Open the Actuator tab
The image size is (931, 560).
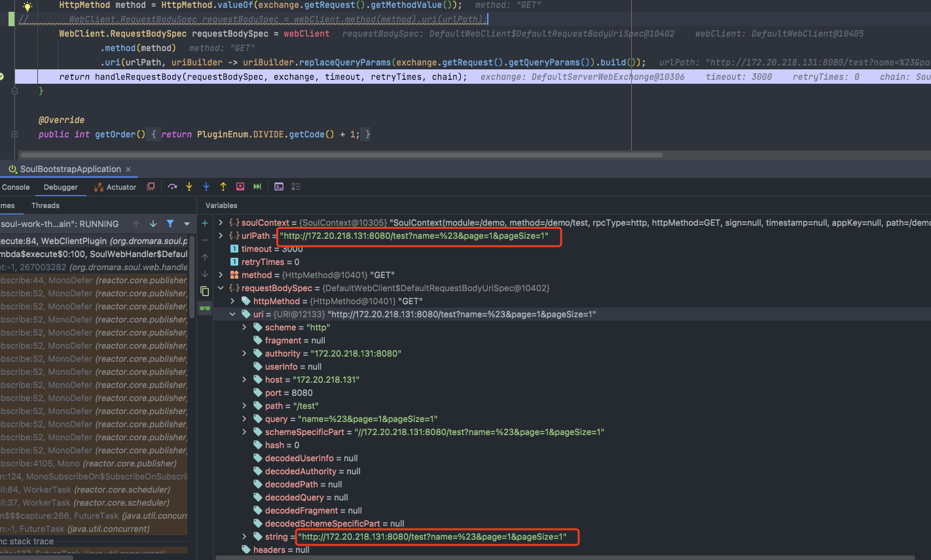coord(115,187)
